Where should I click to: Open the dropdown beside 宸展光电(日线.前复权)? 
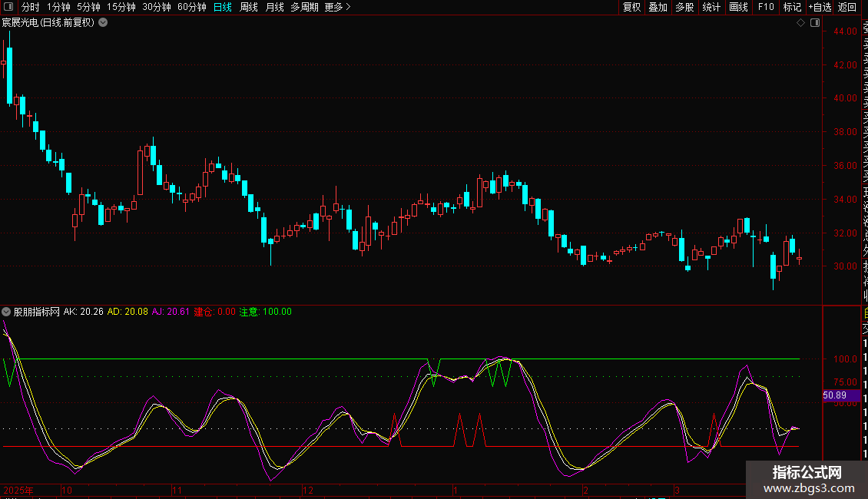point(103,23)
